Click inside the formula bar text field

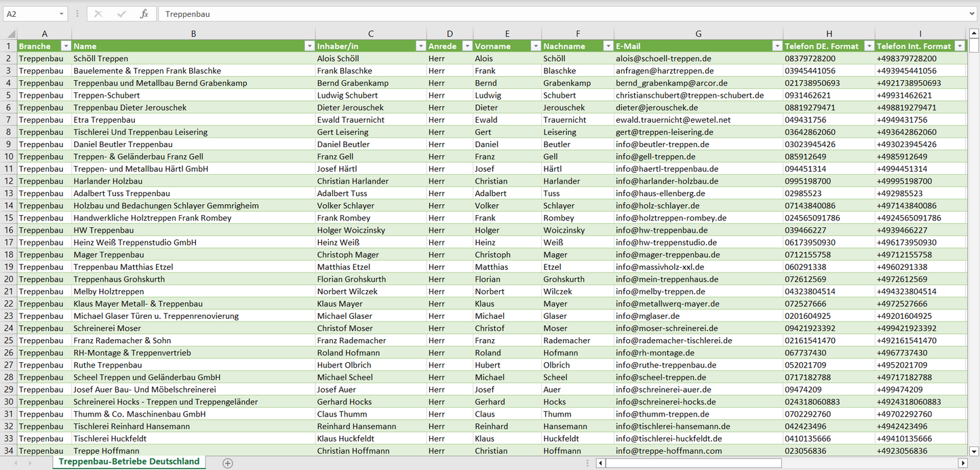[x=543, y=14]
